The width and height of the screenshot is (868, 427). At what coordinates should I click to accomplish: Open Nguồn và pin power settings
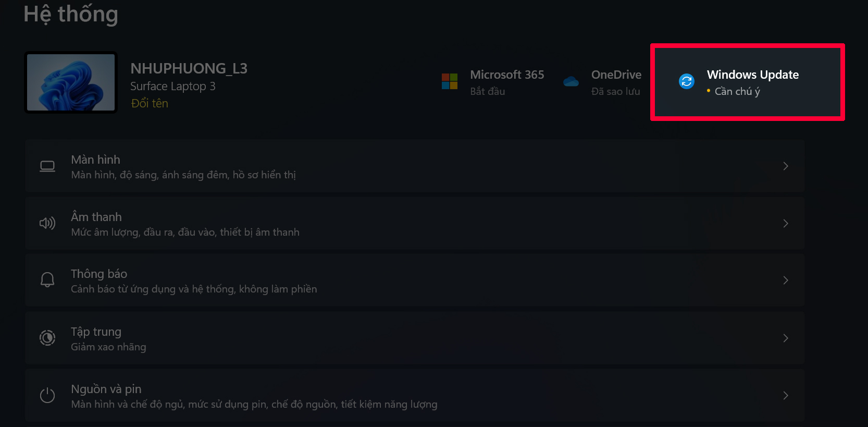pos(415,395)
